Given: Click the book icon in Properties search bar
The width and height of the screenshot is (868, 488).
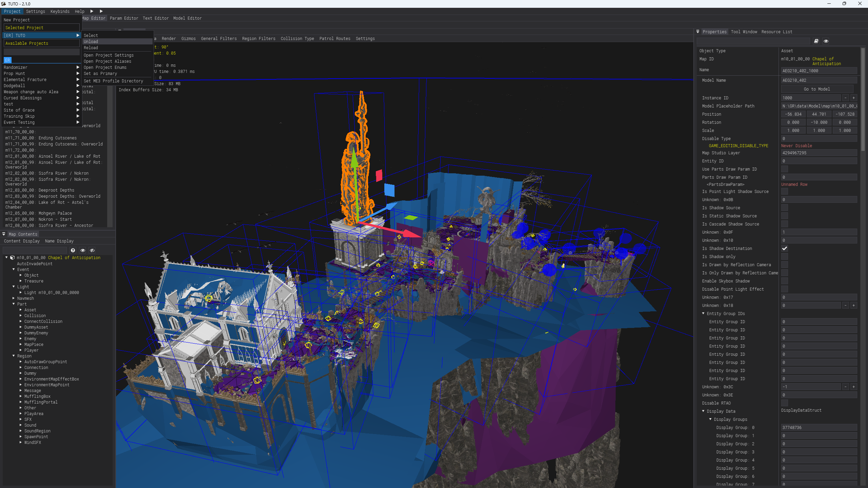Looking at the screenshot, I should tap(816, 41).
